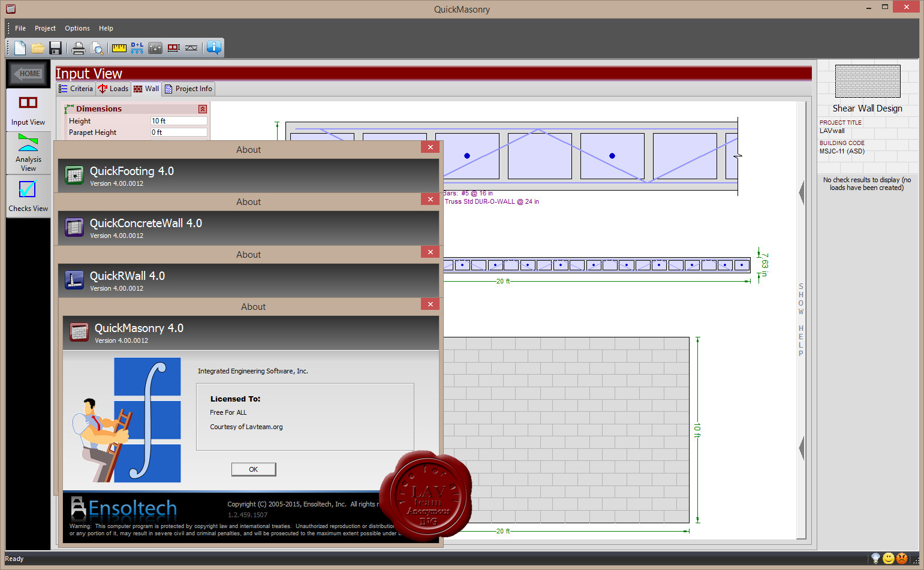Screen dimensions: 924x570
Task: Click the yellow smiley status icon
Action: click(x=889, y=559)
